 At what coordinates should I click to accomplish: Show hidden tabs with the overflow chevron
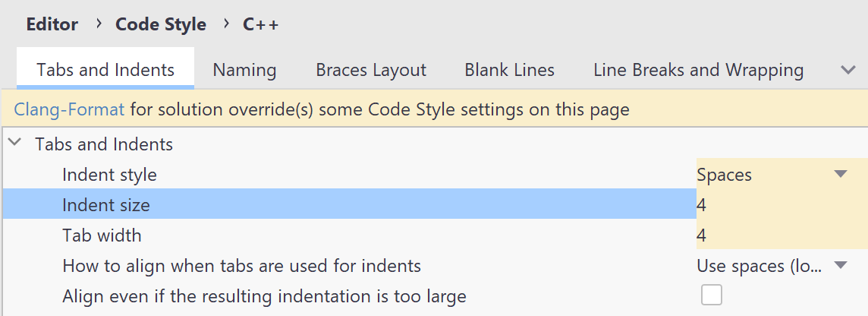click(x=848, y=70)
